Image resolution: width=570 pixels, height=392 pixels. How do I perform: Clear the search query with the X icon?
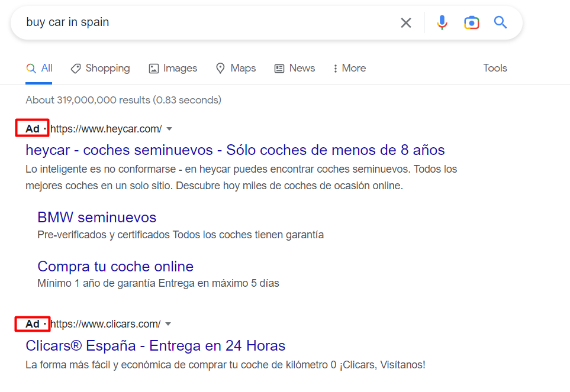tap(405, 23)
